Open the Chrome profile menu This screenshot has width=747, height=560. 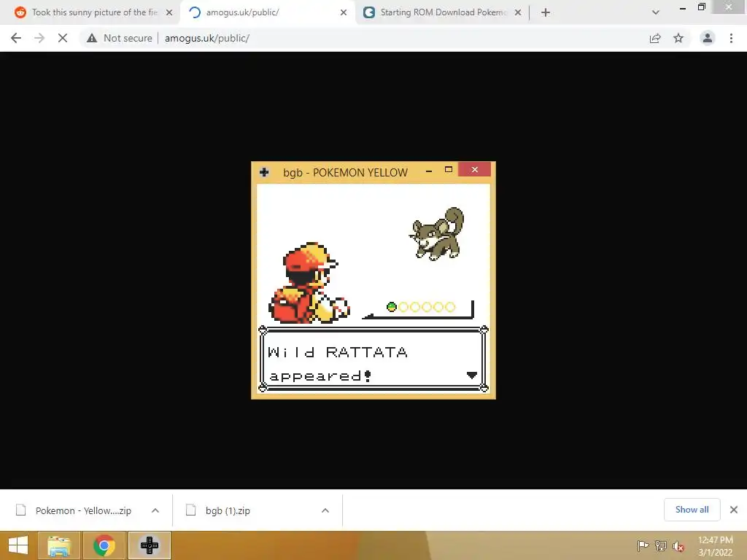(x=708, y=38)
